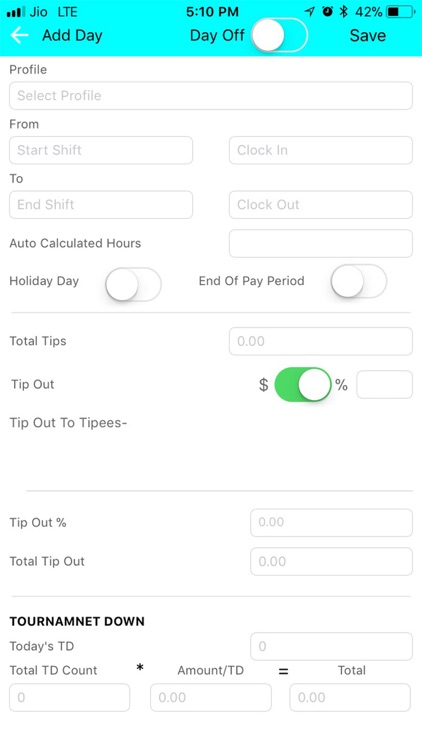Select the Clock In field
Viewport: 422px width, 750px height.
click(321, 150)
